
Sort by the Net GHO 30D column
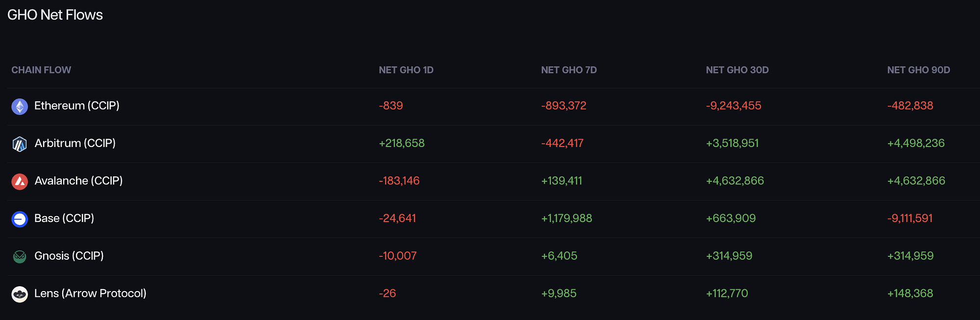(737, 70)
